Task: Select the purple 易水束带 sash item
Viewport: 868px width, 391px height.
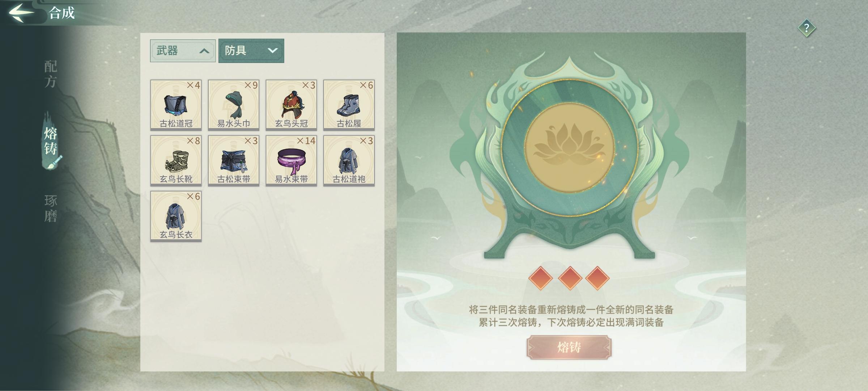Action: (x=291, y=161)
